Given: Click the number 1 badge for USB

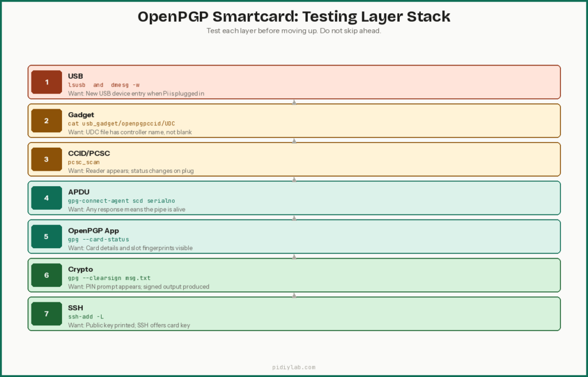Looking at the screenshot, I should [47, 82].
